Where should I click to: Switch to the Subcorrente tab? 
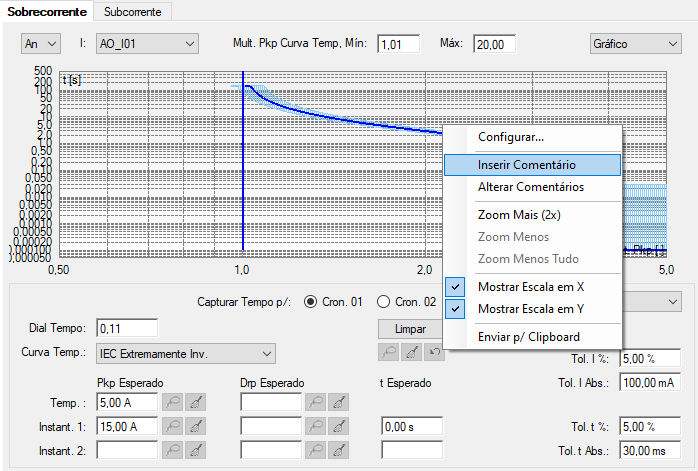(133, 12)
